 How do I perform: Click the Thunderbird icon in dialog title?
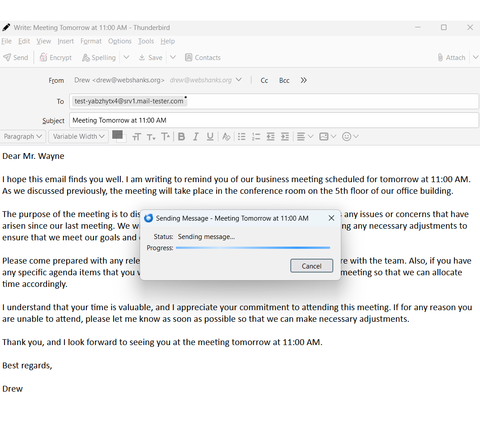point(149,218)
